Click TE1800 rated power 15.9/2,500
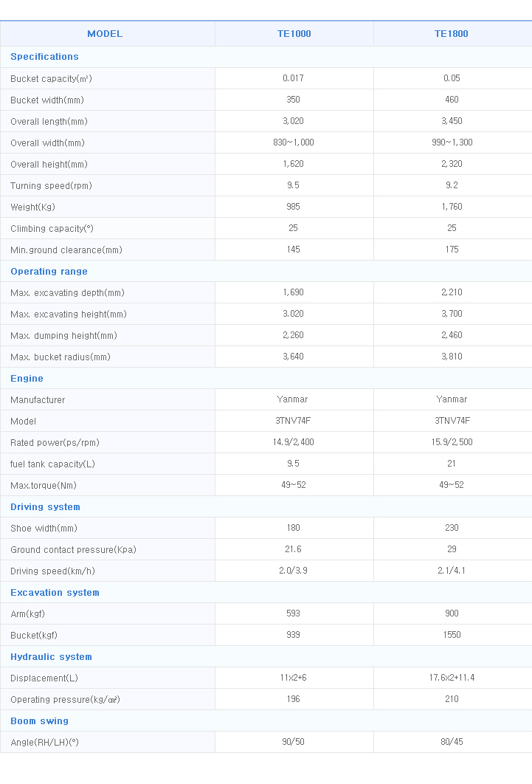532x784 pixels. pyautogui.click(x=452, y=442)
